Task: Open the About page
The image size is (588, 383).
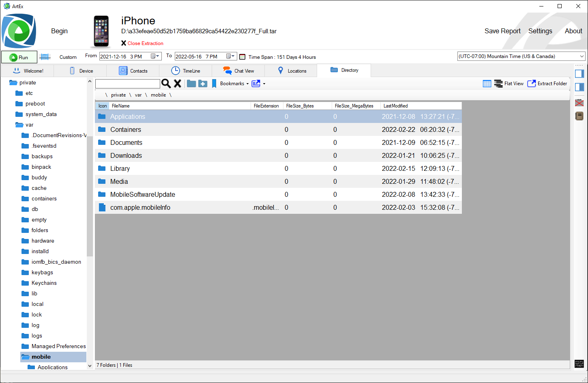Action: pos(573,31)
